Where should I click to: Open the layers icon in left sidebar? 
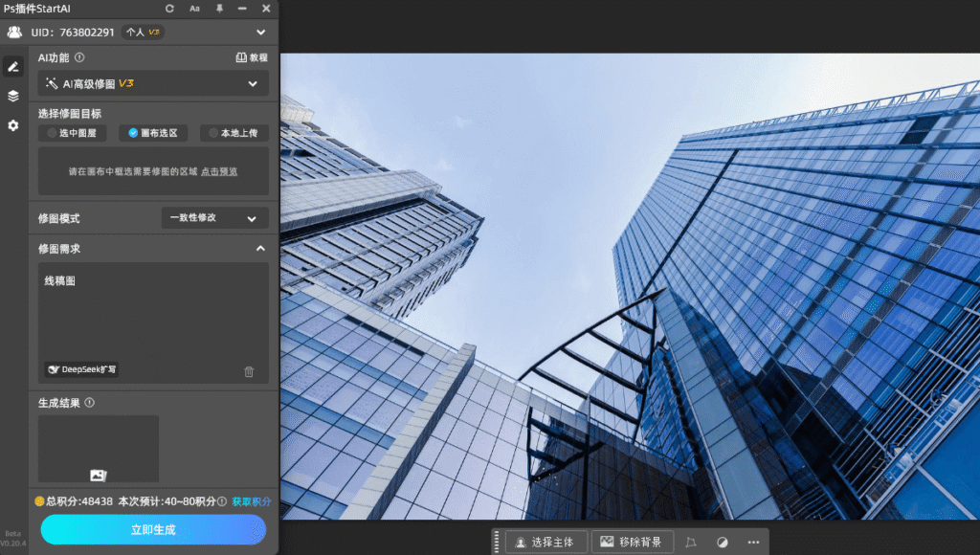pyautogui.click(x=13, y=96)
